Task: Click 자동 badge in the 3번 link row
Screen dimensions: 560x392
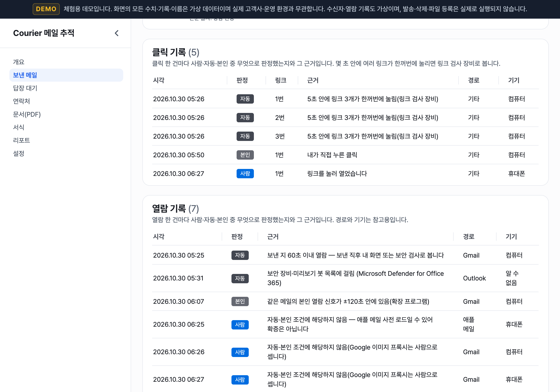Action: [x=245, y=136]
